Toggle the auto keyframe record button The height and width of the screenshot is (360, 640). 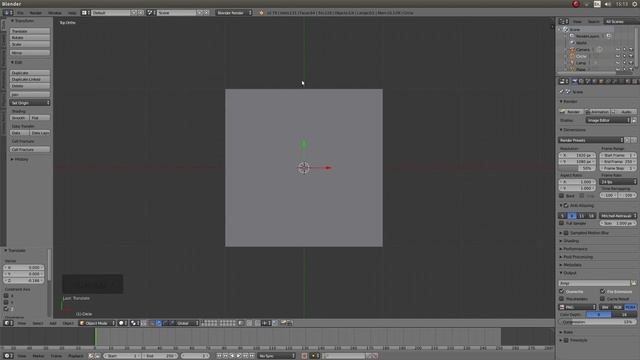pyautogui.click(x=304, y=356)
